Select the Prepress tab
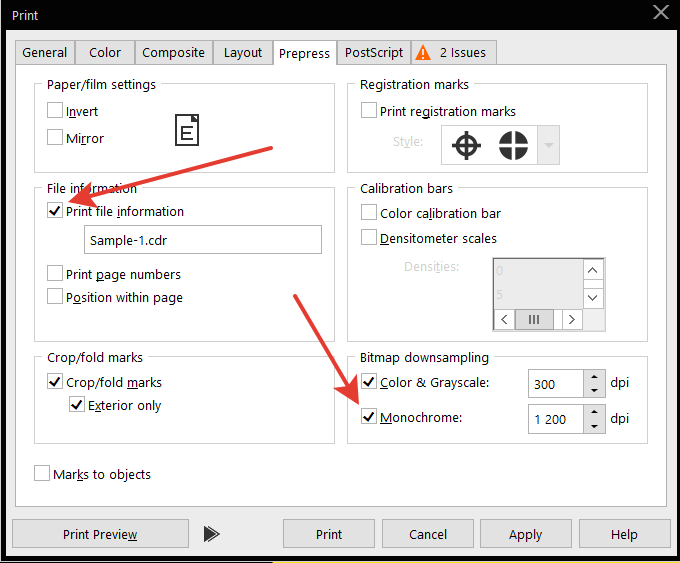Viewport: 680px width, 563px height. tap(304, 53)
